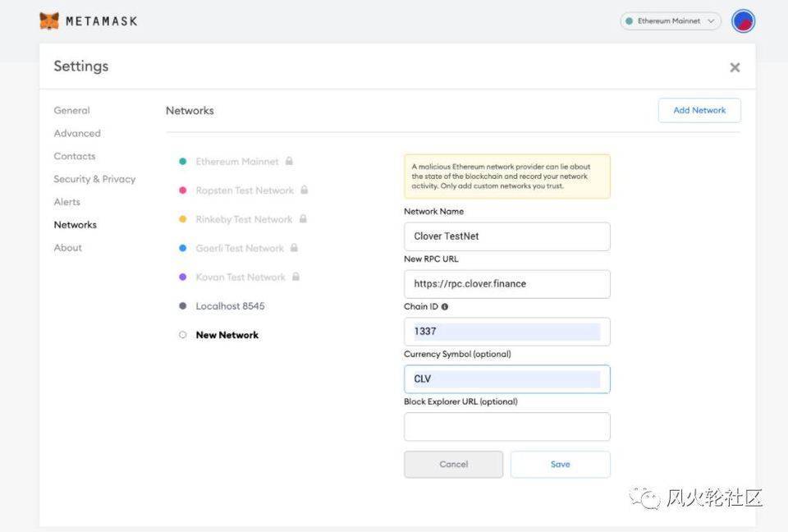Viewport: 788px width, 532px height.
Task: Open the Alerts settings tab
Action: click(66, 202)
